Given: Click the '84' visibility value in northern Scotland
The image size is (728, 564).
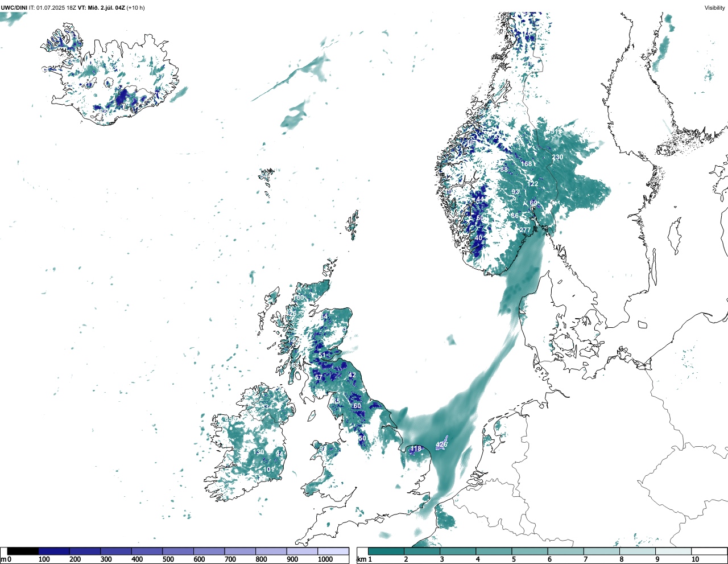Looking at the screenshot, I should point(324,316).
